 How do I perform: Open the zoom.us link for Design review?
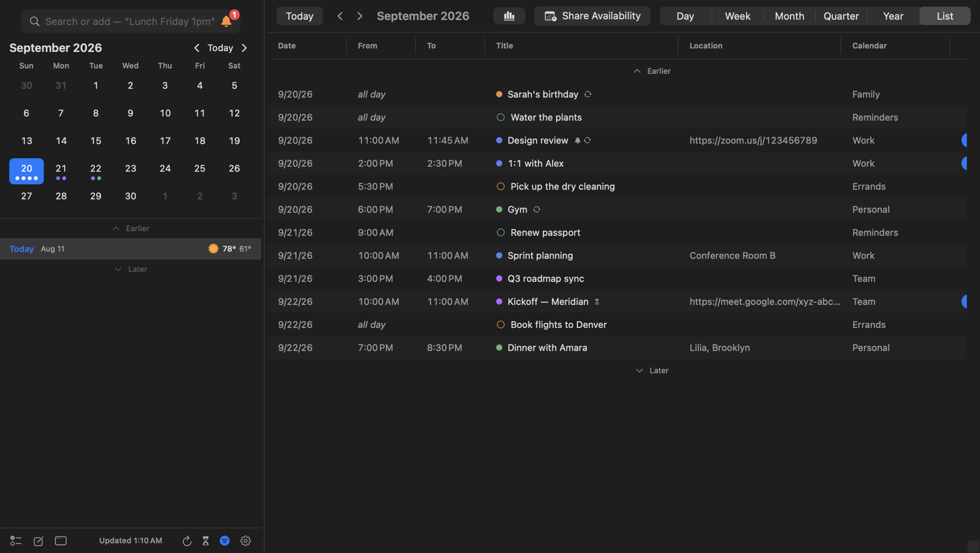click(x=753, y=141)
